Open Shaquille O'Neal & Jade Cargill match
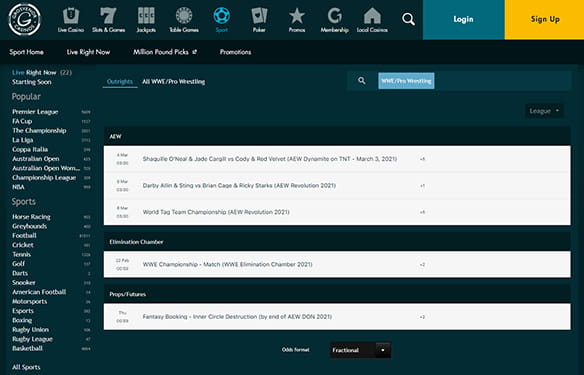Image resolution: width=584 pixels, height=375 pixels. [x=270, y=159]
